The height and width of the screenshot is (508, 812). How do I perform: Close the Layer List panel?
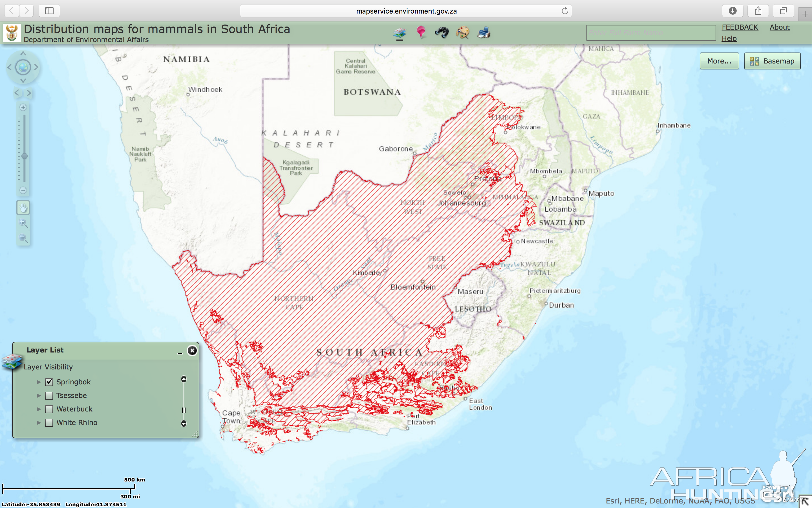coord(192,351)
